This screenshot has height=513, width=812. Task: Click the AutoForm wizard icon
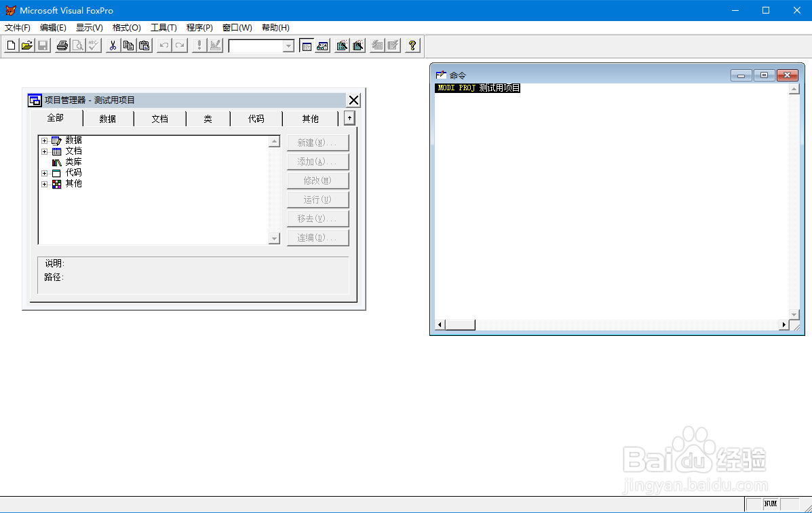pyautogui.click(x=377, y=45)
